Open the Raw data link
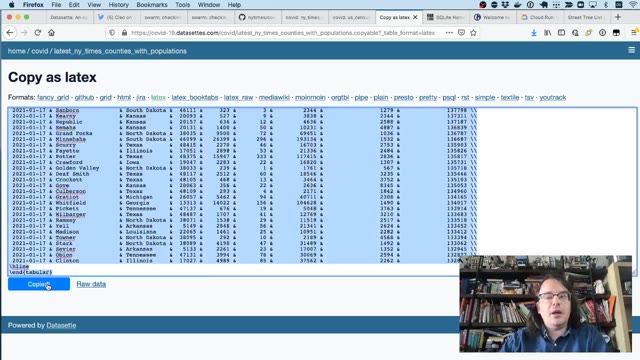This screenshot has width=640, height=360. tap(91, 284)
